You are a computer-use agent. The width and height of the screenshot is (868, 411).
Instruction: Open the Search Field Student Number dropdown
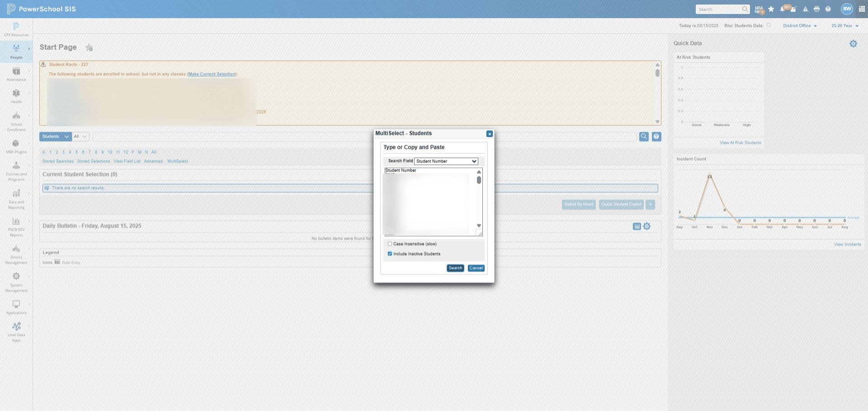click(x=446, y=161)
